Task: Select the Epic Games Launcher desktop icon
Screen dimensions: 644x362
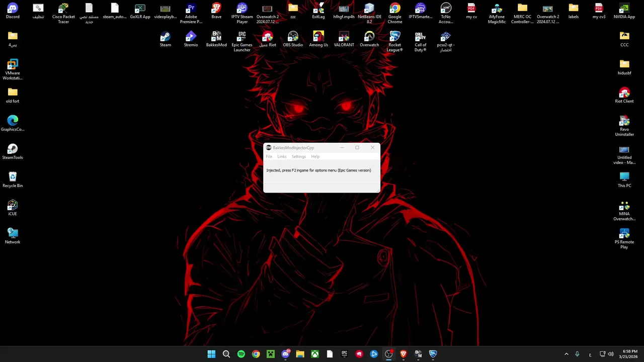Action: pyautogui.click(x=242, y=42)
